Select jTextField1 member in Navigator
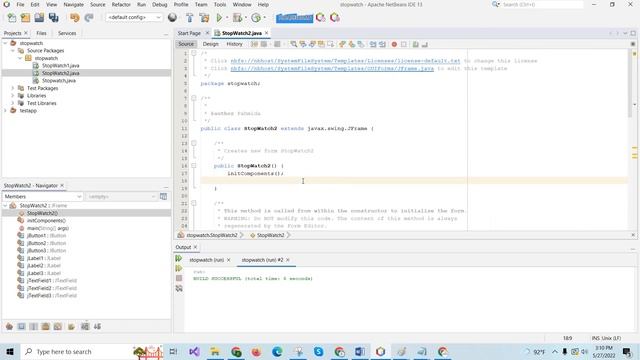Image resolution: width=640 pixels, height=360 pixels. pos(51,281)
